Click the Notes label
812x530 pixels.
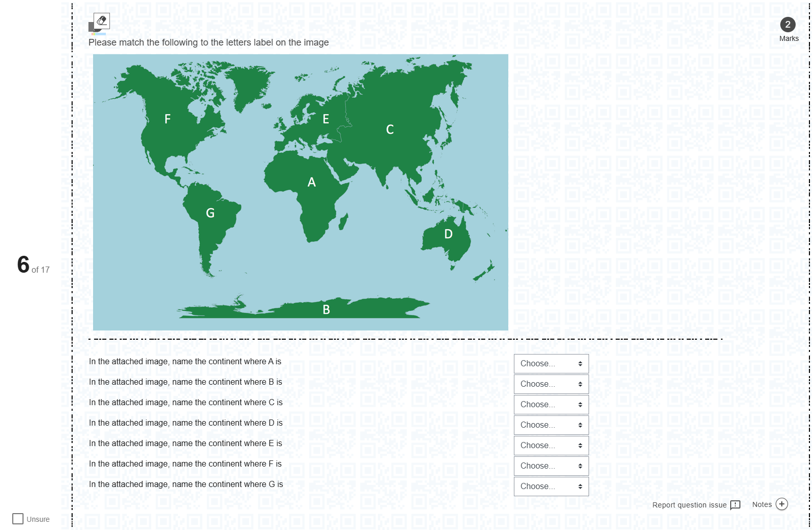point(762,504)
